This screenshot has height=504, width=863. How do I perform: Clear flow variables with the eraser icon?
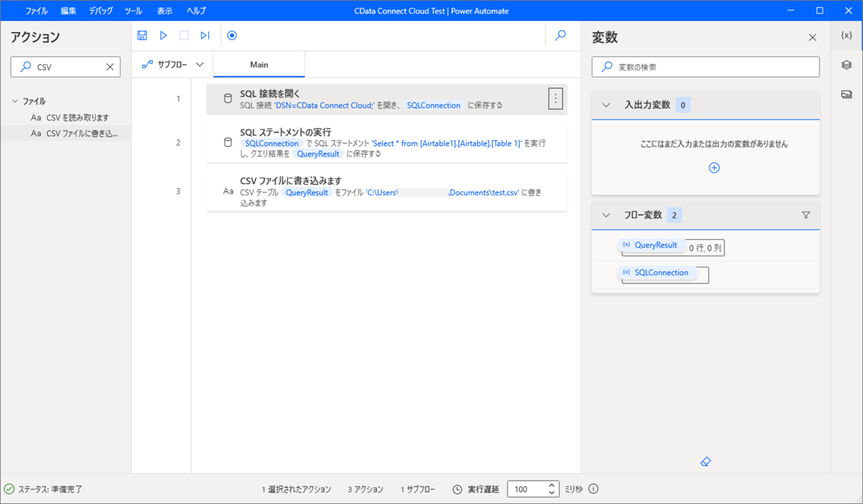pos(706,461)
